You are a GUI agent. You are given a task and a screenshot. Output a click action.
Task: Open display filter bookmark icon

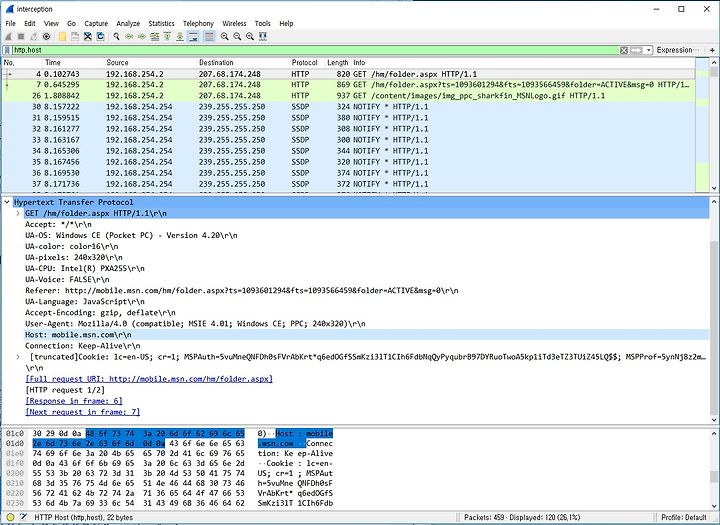tap(7, 50)
